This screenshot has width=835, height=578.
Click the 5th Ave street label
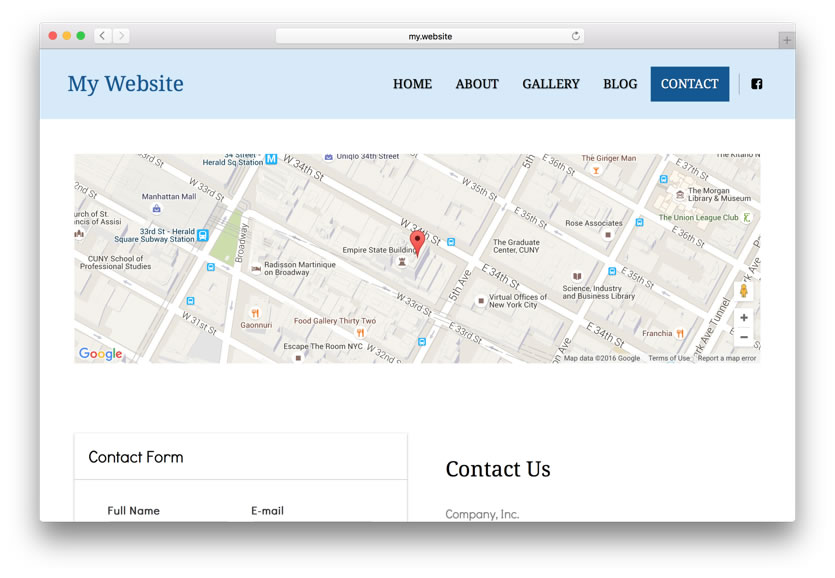pyautogui.click(x=460, y=286)
